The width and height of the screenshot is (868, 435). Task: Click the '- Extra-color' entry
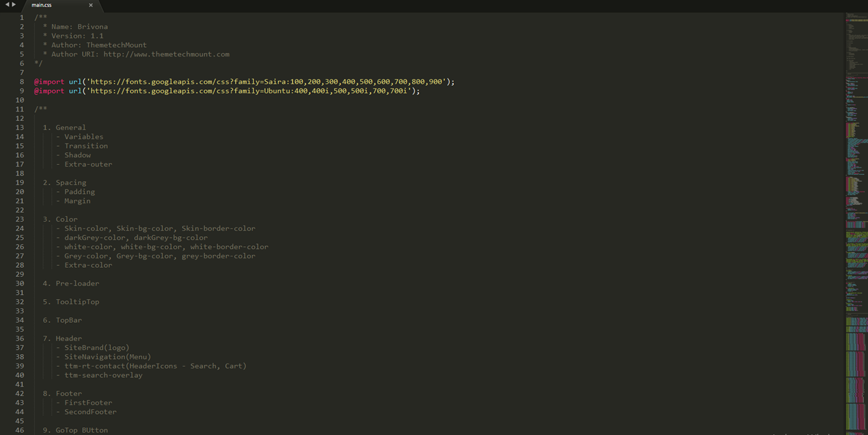pos(84,265)
